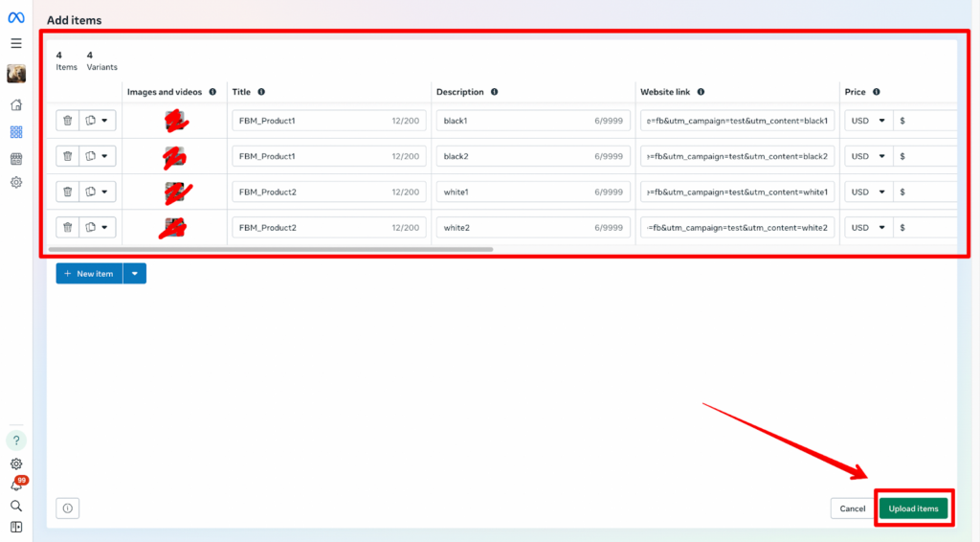Click the info icon button at bottom left

point(68,508)
